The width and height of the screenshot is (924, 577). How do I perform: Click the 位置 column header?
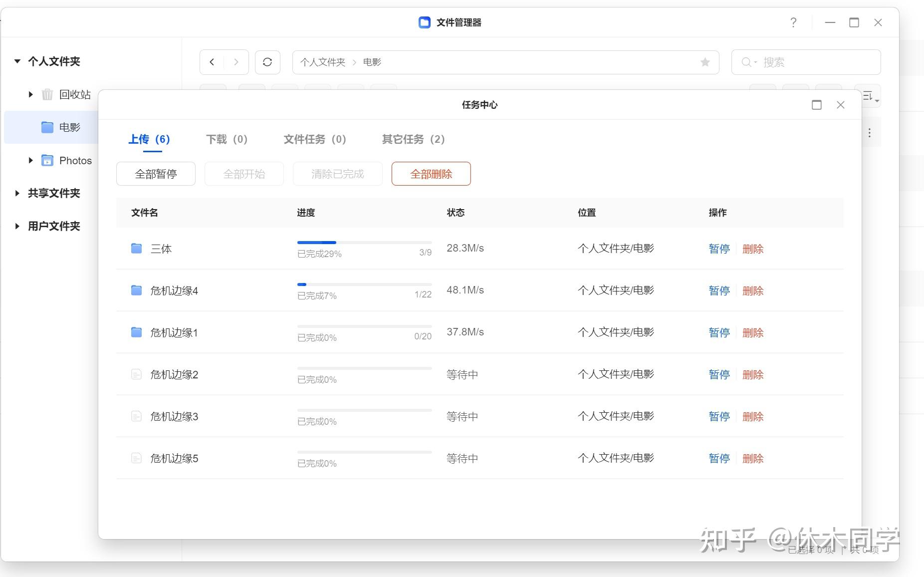587,213
